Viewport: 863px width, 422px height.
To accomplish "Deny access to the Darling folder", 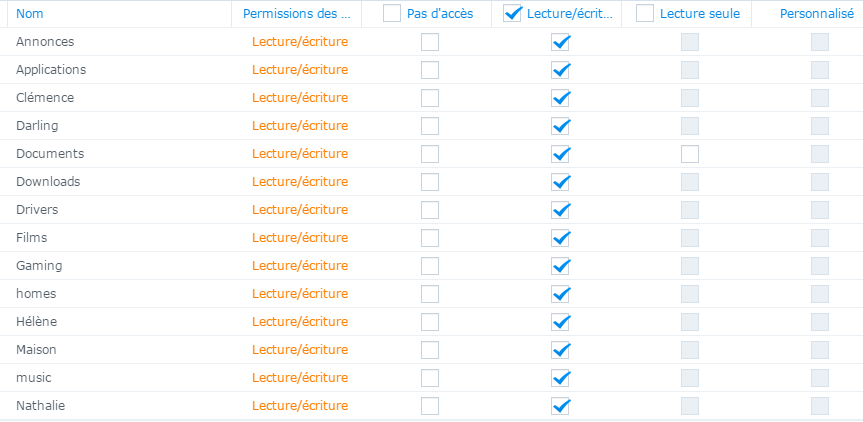I will click(429, 126).
